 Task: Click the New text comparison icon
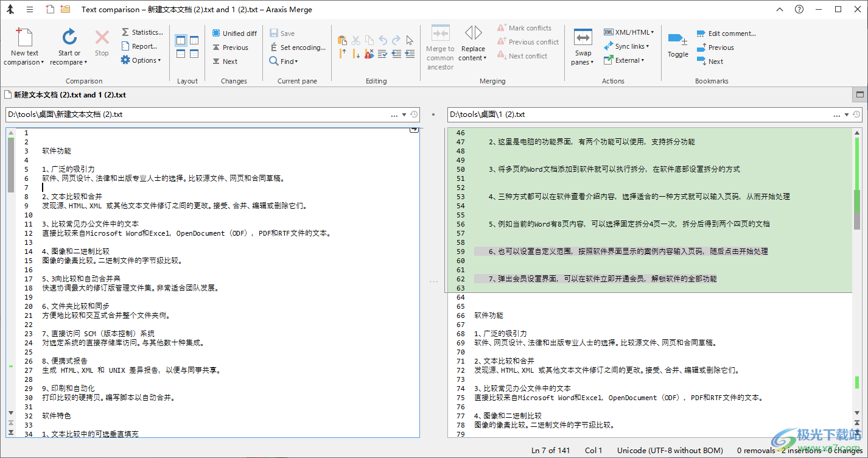pos(24,37)
